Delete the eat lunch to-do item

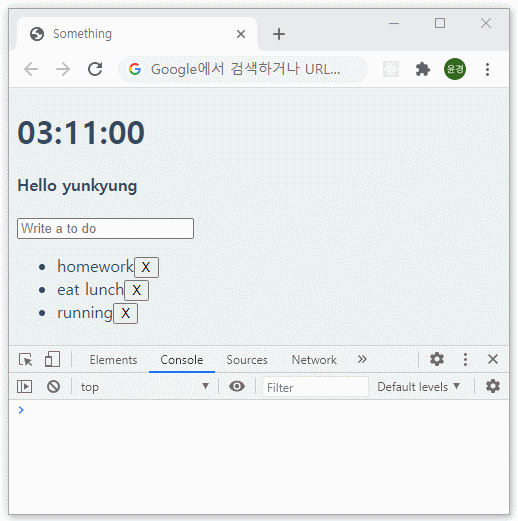[136, 290]
